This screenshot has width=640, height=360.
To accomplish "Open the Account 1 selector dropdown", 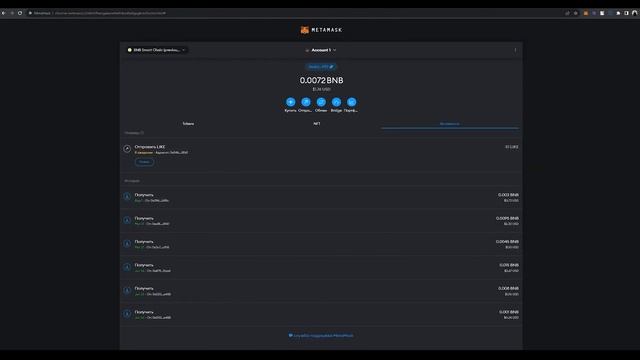I will 321,50.
